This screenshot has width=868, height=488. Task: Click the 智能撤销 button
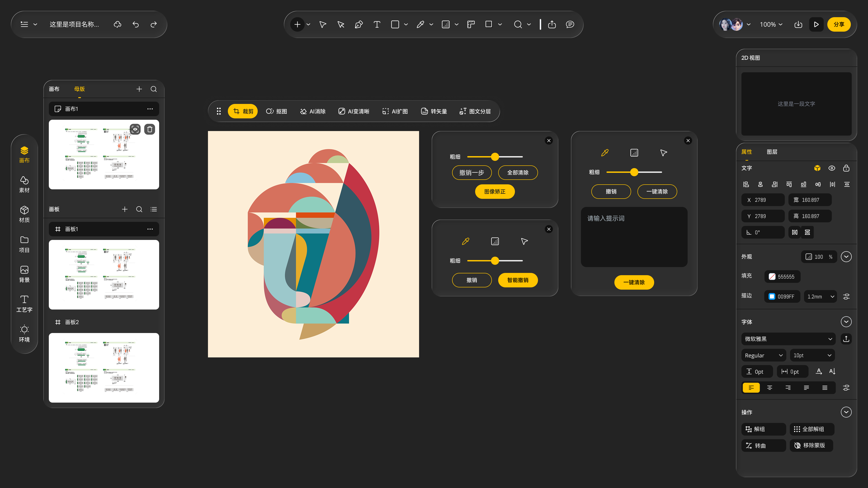point(518,280)
